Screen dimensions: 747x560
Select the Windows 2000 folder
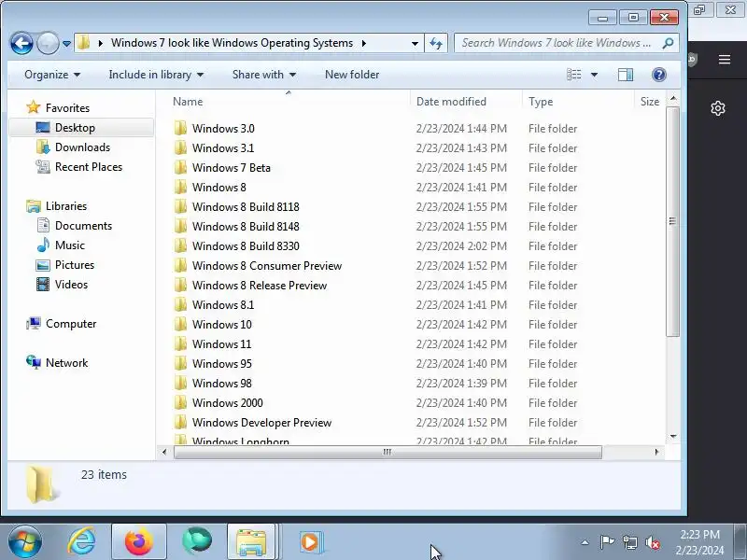[228, 403]
